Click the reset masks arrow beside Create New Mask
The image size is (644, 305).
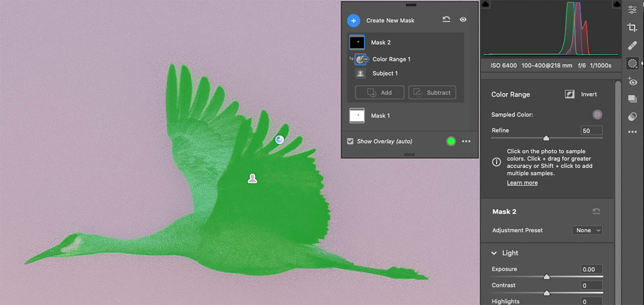[x=446, y=19]
